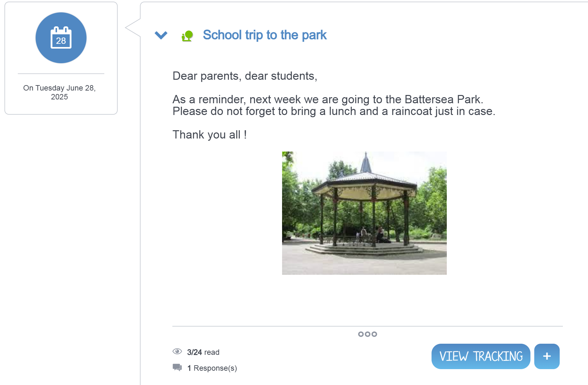588x385 pixels.
Task: Select the "3/24 read" count text
Action: pyautogui.click(x=203, y=352)
